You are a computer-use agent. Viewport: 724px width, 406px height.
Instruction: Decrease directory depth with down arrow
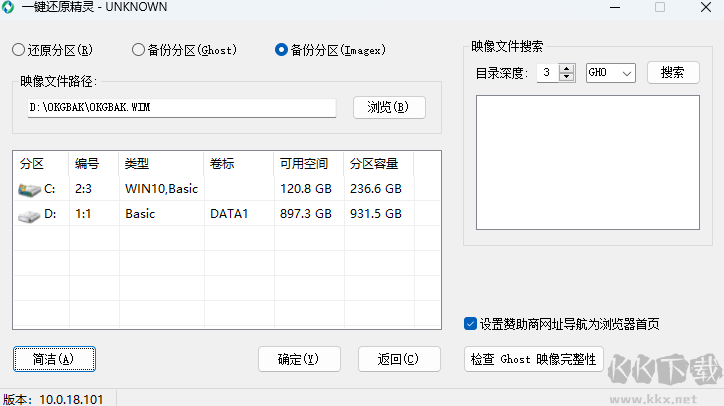click(x=567, y=78)
